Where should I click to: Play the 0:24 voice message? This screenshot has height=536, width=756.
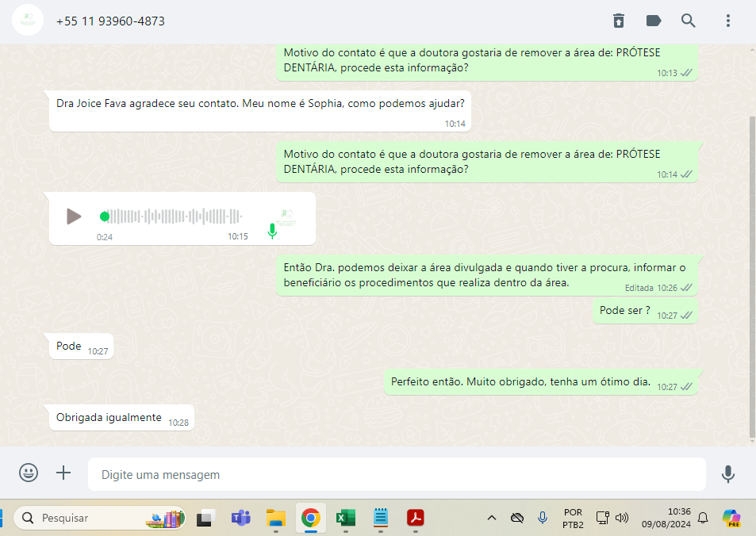[73, 216]
